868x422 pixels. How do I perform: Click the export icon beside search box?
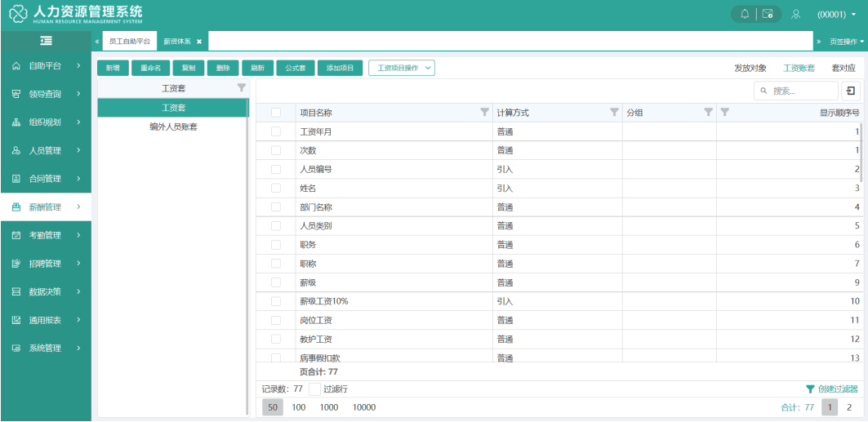click(x=850, y=91)
